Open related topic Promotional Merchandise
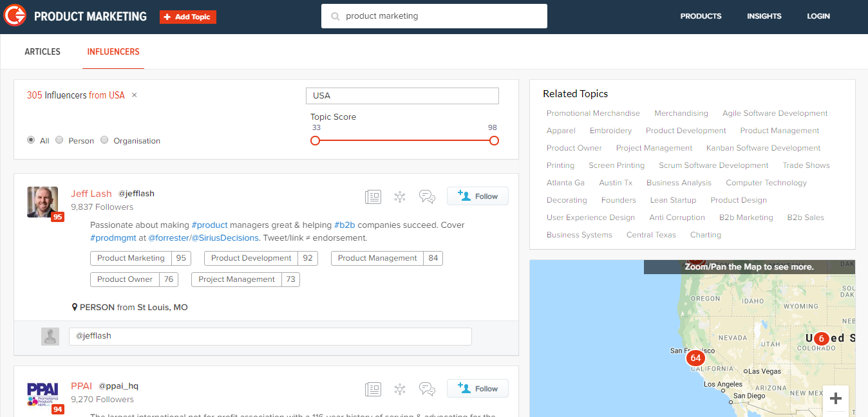 (593, 113)
